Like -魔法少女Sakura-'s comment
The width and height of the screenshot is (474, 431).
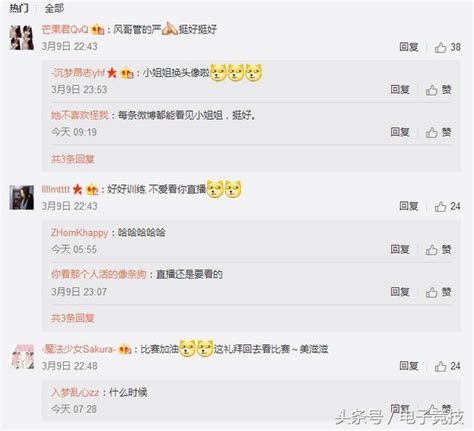tap(447, 366)
